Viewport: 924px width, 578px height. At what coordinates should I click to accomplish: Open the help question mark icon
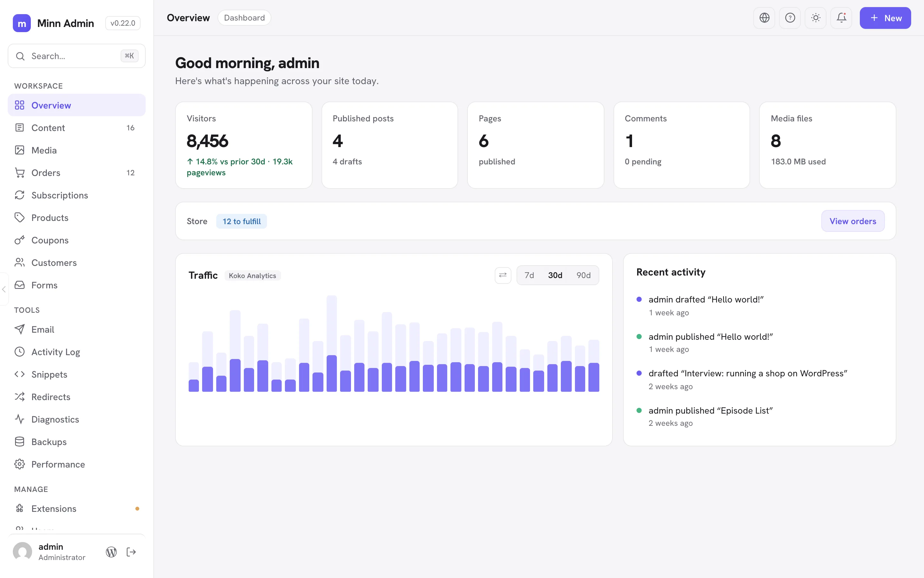[x=790, y=18]
